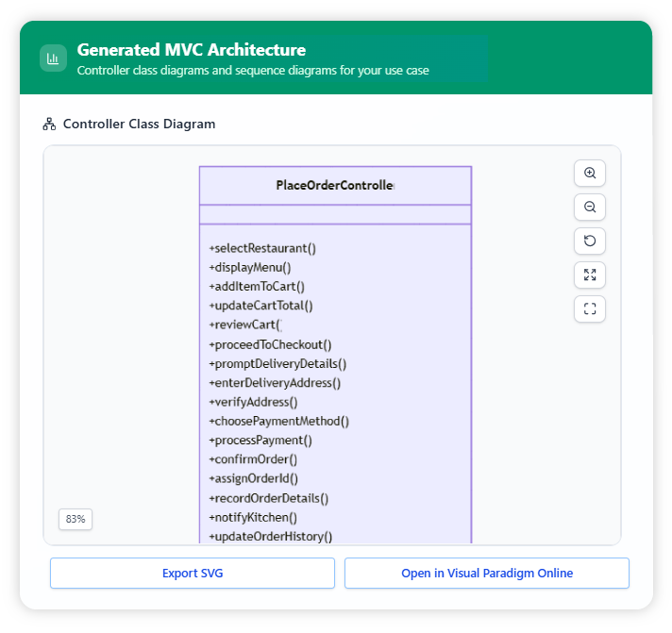Click the +selectRestaurant() method
This screenshot has width=672, height=633.
[x=261, y=249]
